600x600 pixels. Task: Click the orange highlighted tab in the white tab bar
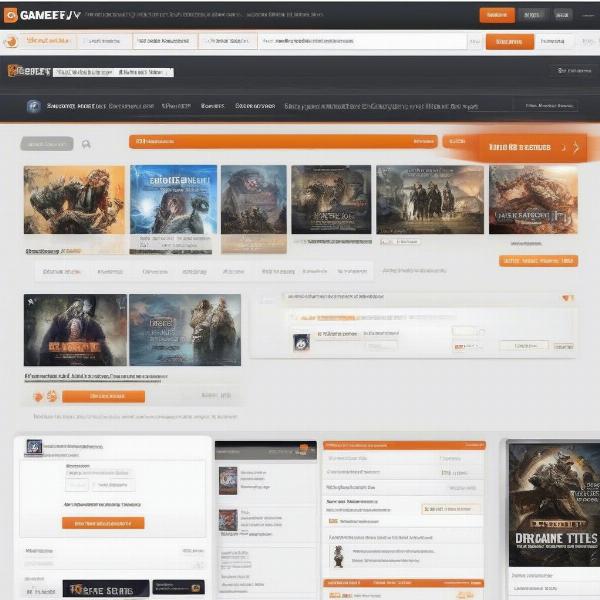pyautogui.click(x=49, y=41)
